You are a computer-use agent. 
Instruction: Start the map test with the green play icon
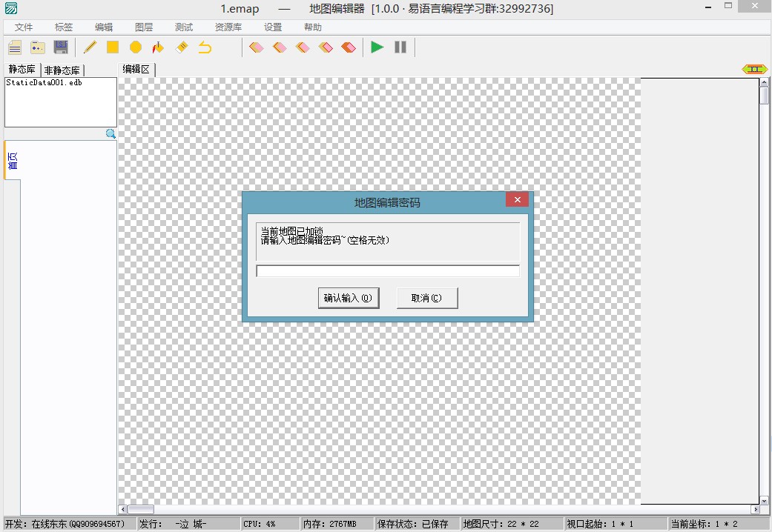(377, 47)
